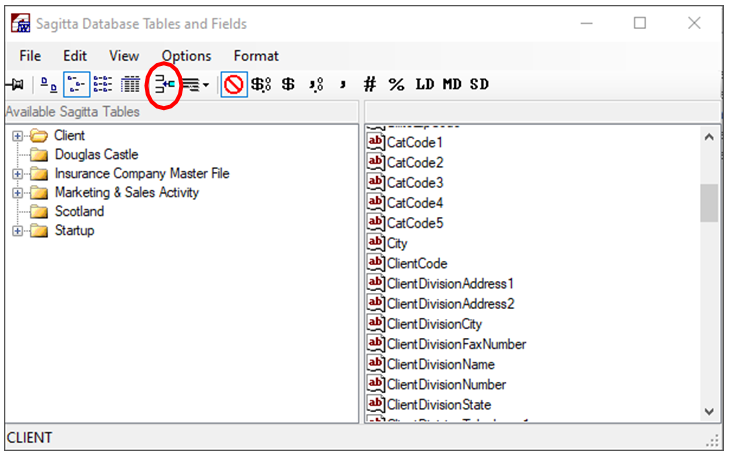Expand Marketing & Sales Activity node

(x=17, y=193)
